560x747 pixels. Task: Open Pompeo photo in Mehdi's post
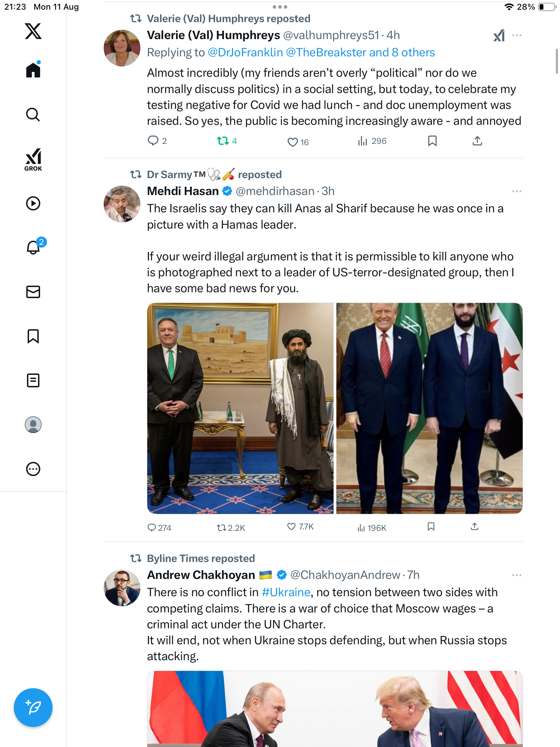tap(240, 408)
